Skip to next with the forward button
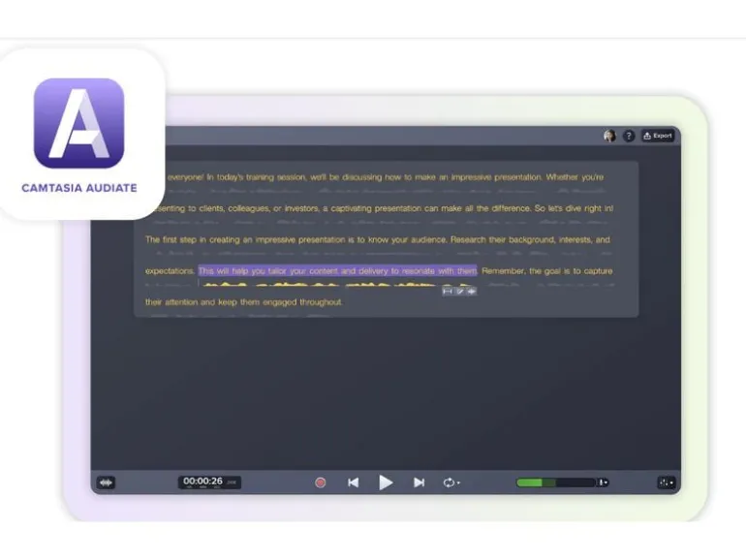The width and height of the screenshot is (746, 560). (419, 482)
